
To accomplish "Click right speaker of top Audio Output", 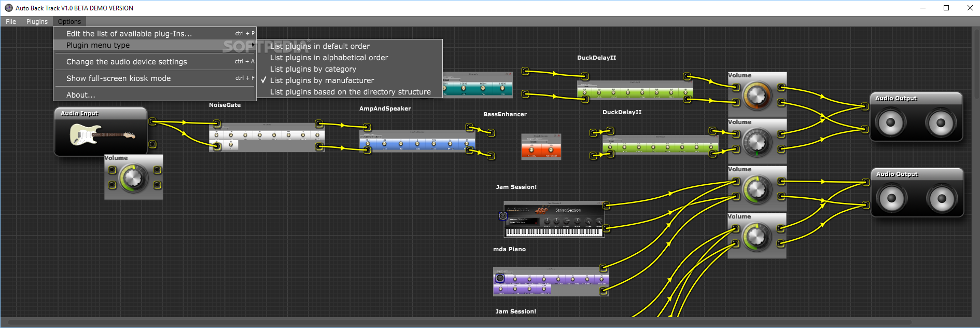I will [941, 122].
